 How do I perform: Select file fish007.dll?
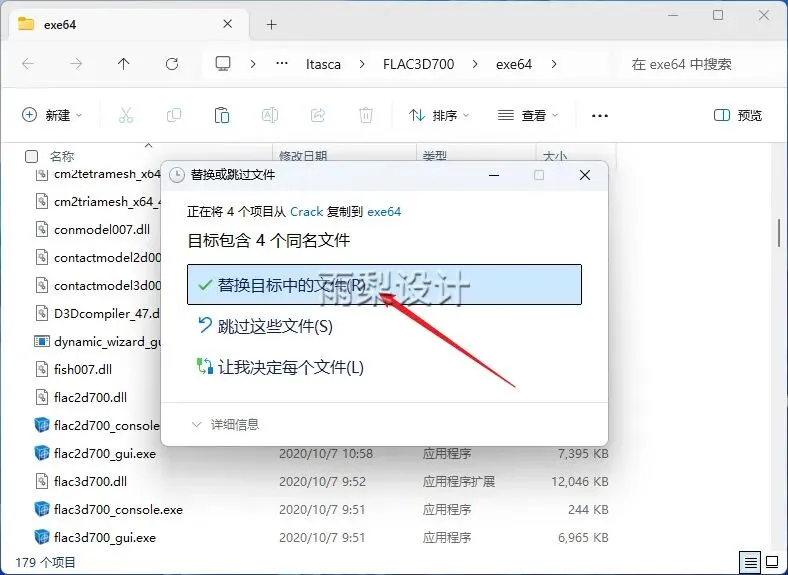(83, 369)
